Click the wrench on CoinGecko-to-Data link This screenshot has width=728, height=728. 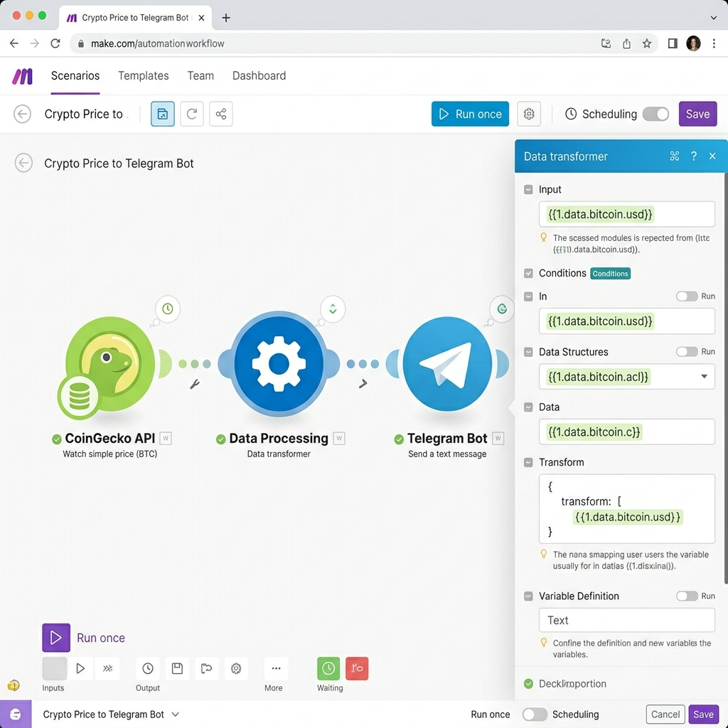[x=195, y=384]
